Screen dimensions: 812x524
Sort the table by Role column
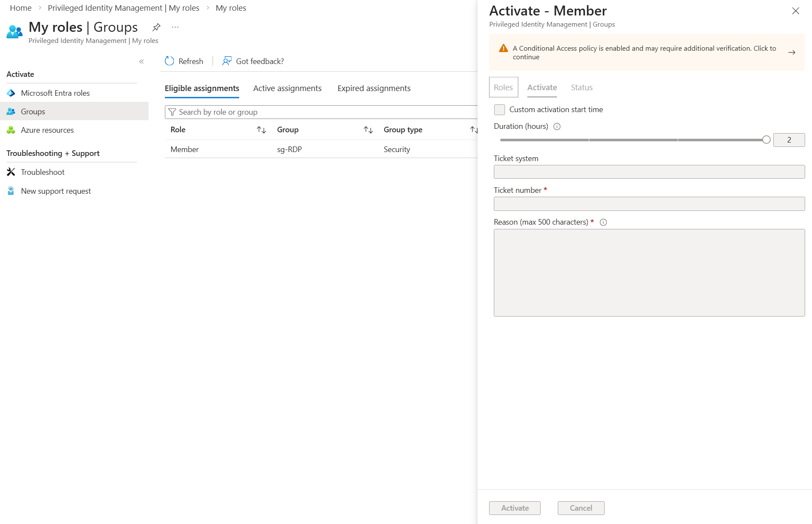click(261, 130)
